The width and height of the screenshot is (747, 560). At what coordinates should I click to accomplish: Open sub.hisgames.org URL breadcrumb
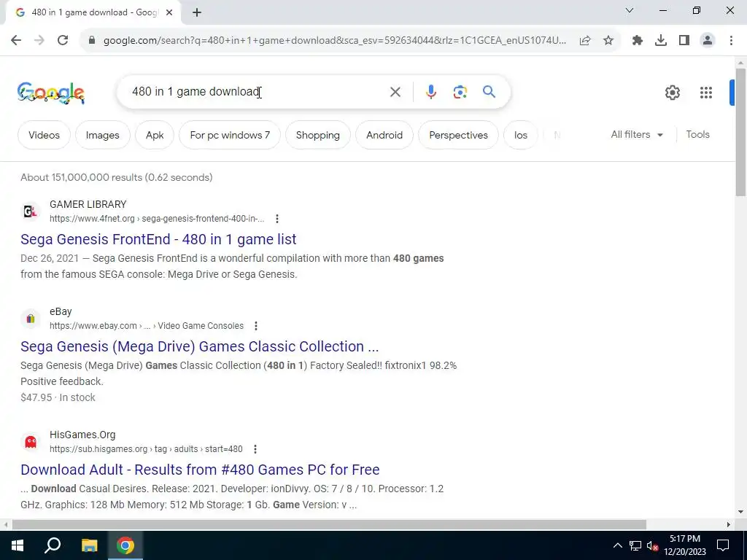pos(146,449)
